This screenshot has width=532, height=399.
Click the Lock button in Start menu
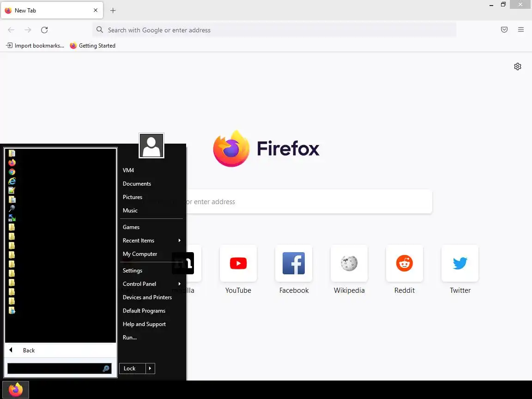click(133, 369)
